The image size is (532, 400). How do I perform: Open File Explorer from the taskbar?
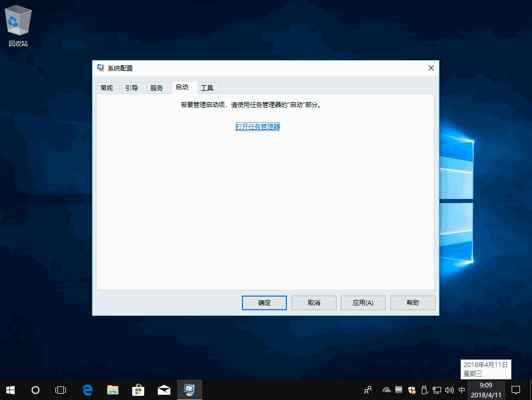pos(112,390)
